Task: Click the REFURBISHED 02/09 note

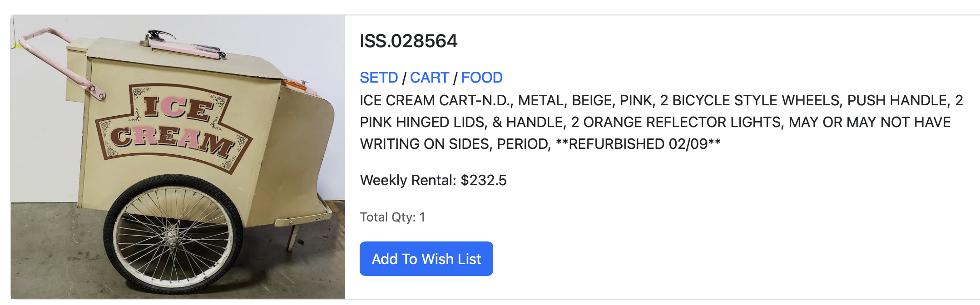Action: [644, 144]
